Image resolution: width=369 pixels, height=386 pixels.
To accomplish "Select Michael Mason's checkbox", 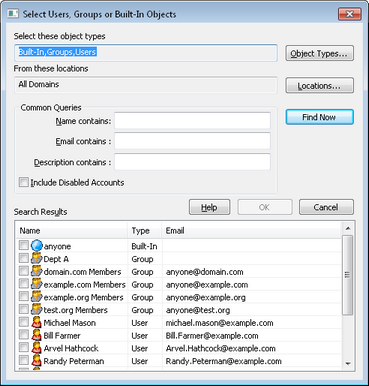I will [24, 322].
